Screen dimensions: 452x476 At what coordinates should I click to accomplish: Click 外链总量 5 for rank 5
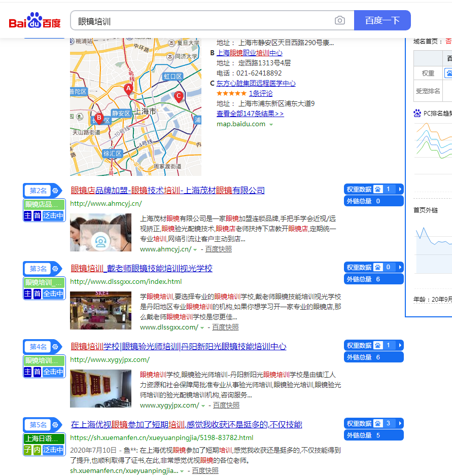click(x=374, y=435)
